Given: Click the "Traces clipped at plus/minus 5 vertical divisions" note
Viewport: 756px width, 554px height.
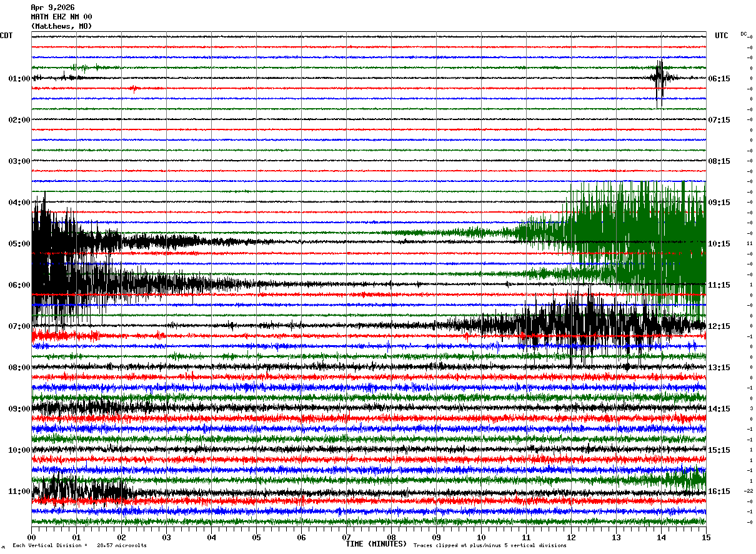Looking at the screenshot, I should 490,546.
